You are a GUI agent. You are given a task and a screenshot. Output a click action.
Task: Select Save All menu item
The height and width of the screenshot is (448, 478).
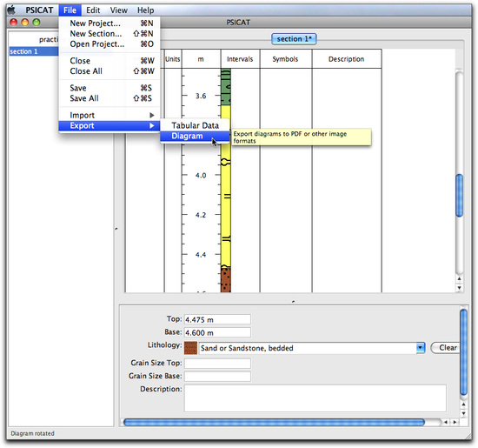tap(110, 98)
